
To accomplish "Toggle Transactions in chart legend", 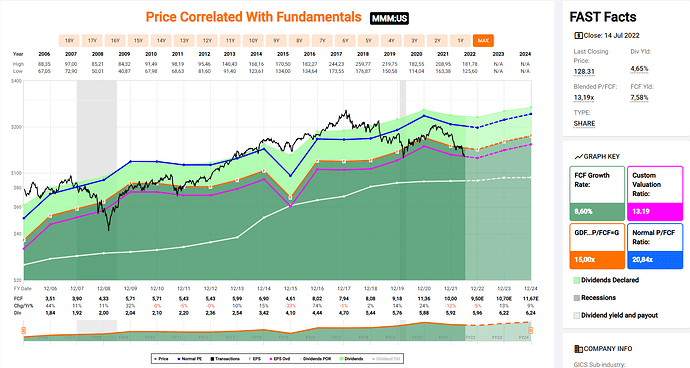I will tap(225, 359).
